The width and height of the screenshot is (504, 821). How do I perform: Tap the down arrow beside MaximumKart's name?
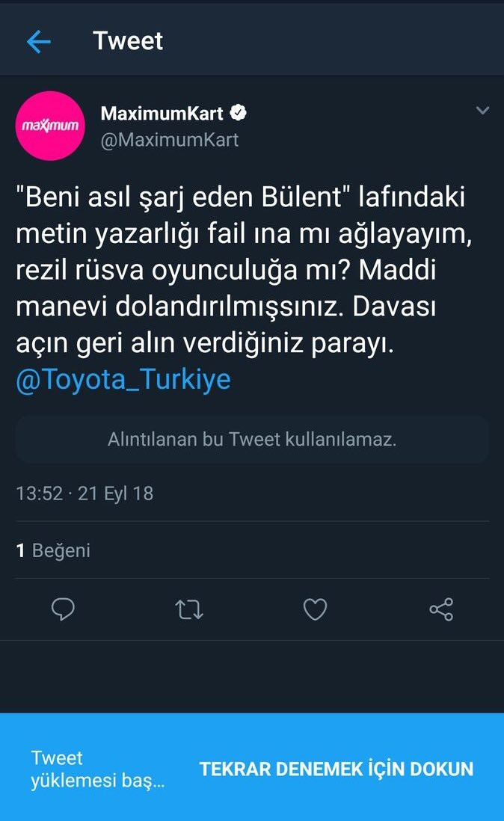[482, 109]
